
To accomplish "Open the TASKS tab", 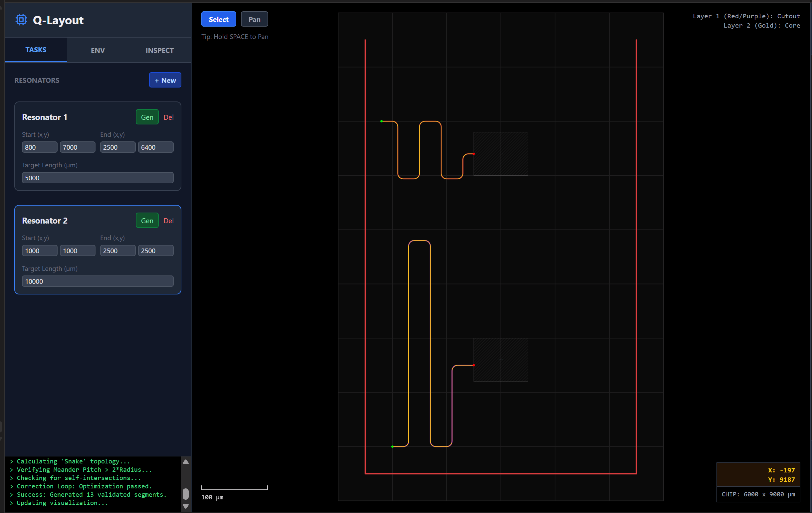I will coord(36,50).
